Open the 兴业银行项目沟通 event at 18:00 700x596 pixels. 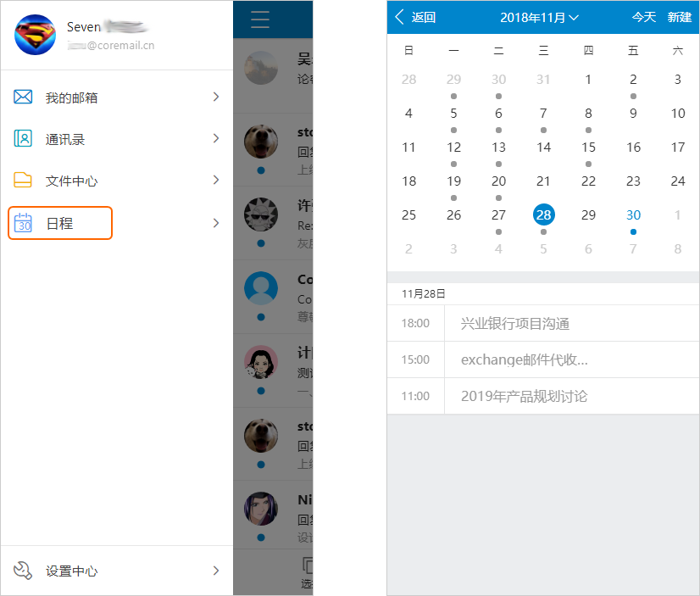515,323
